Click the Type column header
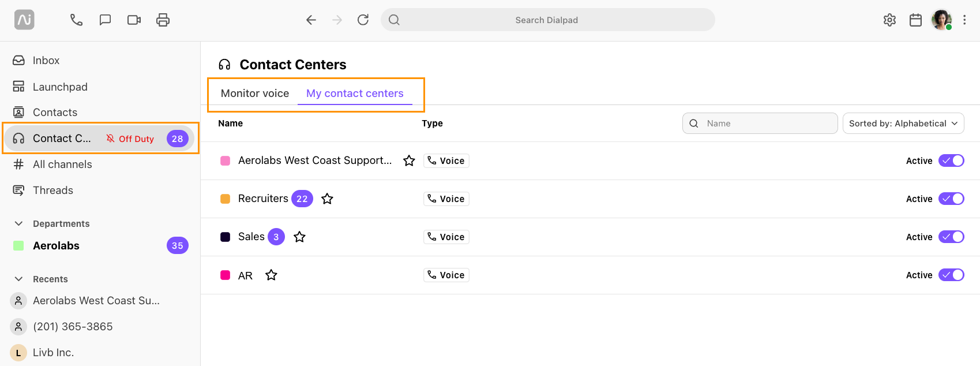This screenshot has width=980, height=366. 432,124
